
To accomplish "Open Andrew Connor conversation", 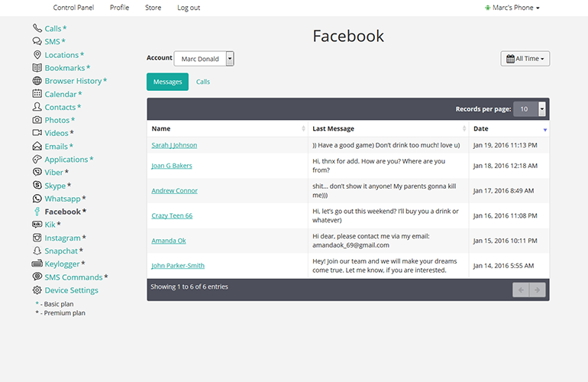I will (x=174, y=191).
